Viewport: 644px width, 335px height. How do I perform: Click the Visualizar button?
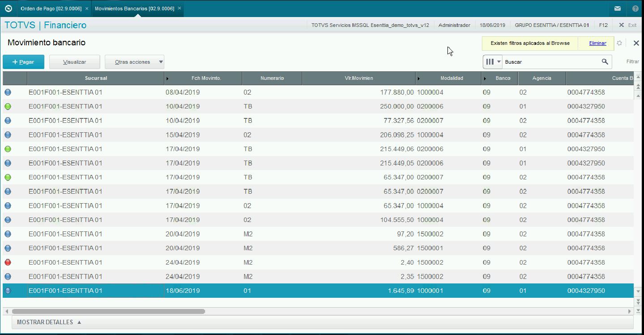tap(74, 62)
